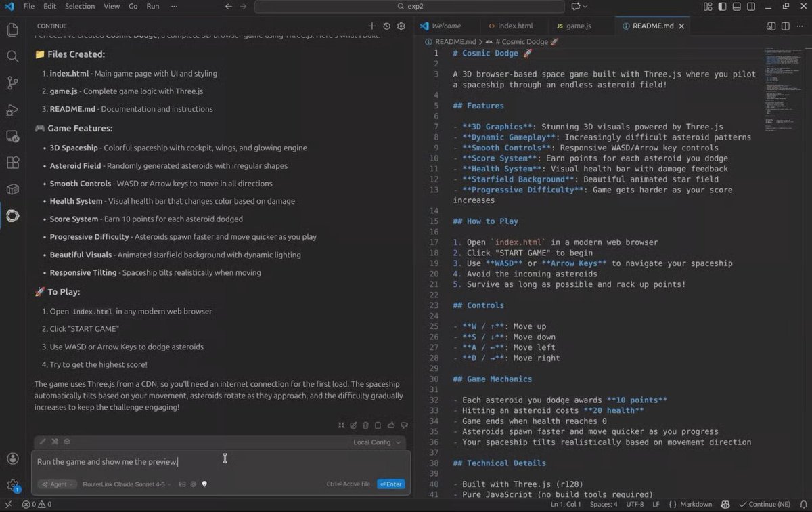Image resolution: width=812 pixels, height=512 pixels.
Task: Change language mode from Markdown
Action: 695,505
